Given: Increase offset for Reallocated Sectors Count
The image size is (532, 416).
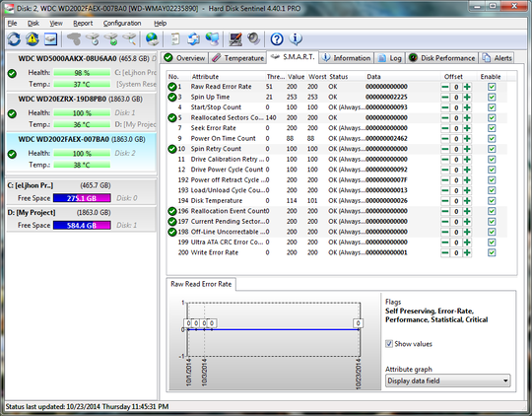Looking at the screenshot, I should (x=467, y=118).
